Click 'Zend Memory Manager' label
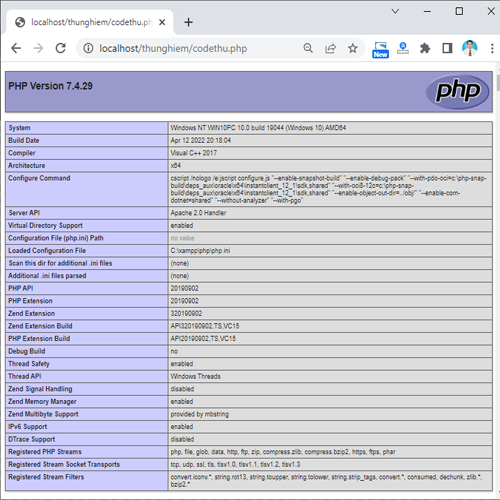 (x=42, y=401)
